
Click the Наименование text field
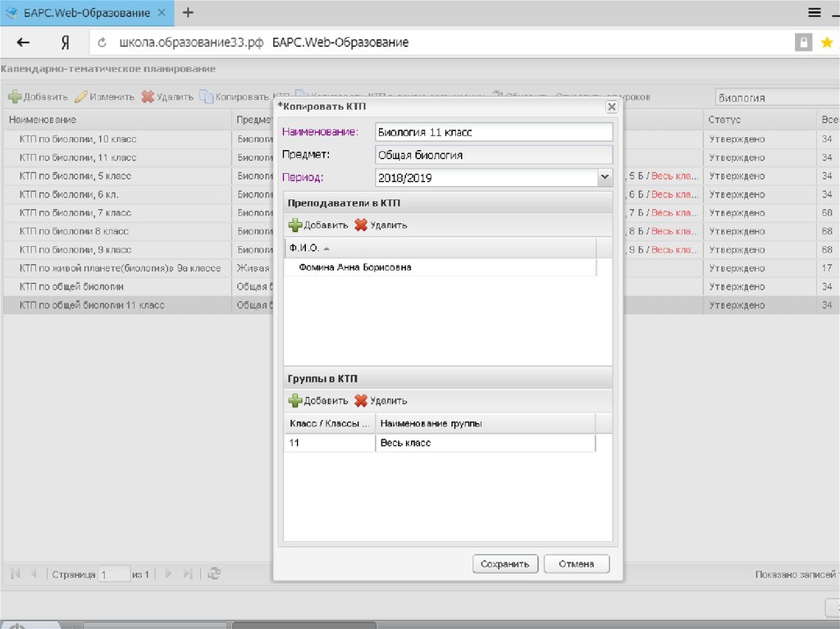pos(493,132)
